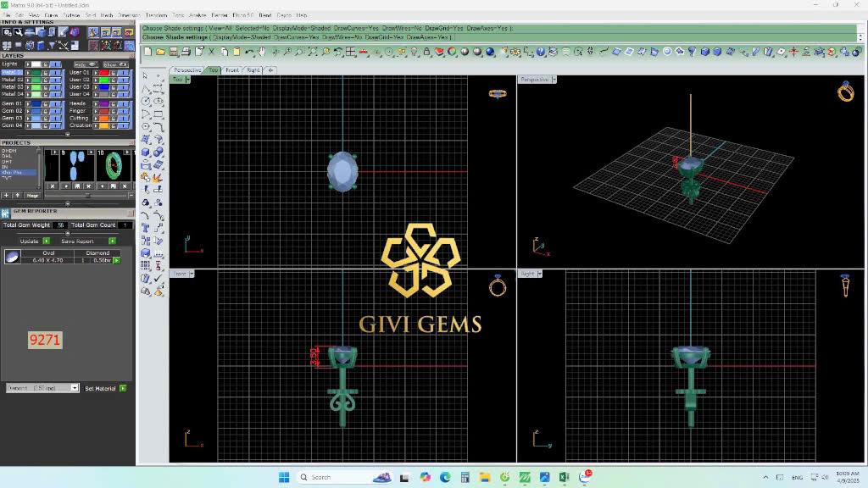Cut selection with the scissors icon
The image size is (868, 488).
tap(211, 52)
